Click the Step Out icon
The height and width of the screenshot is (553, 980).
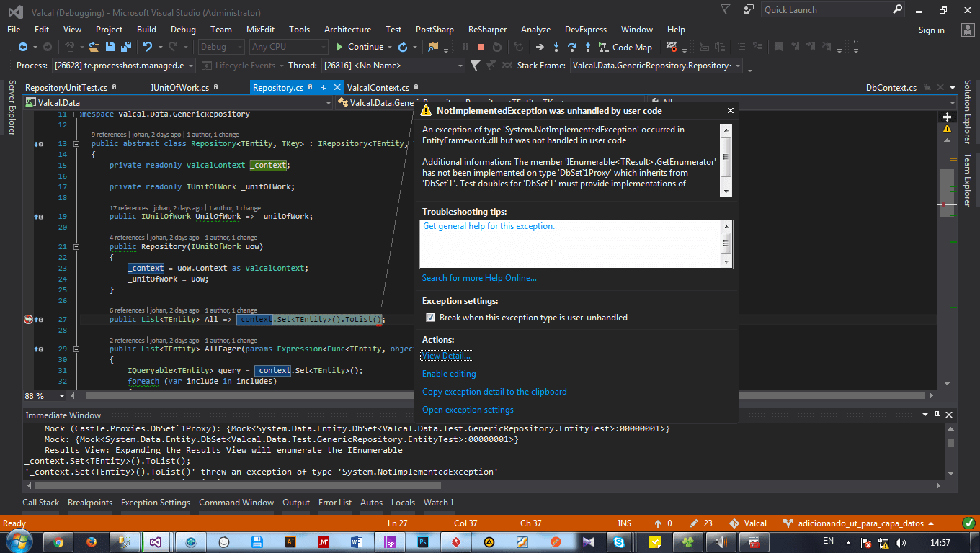point(588,47)
